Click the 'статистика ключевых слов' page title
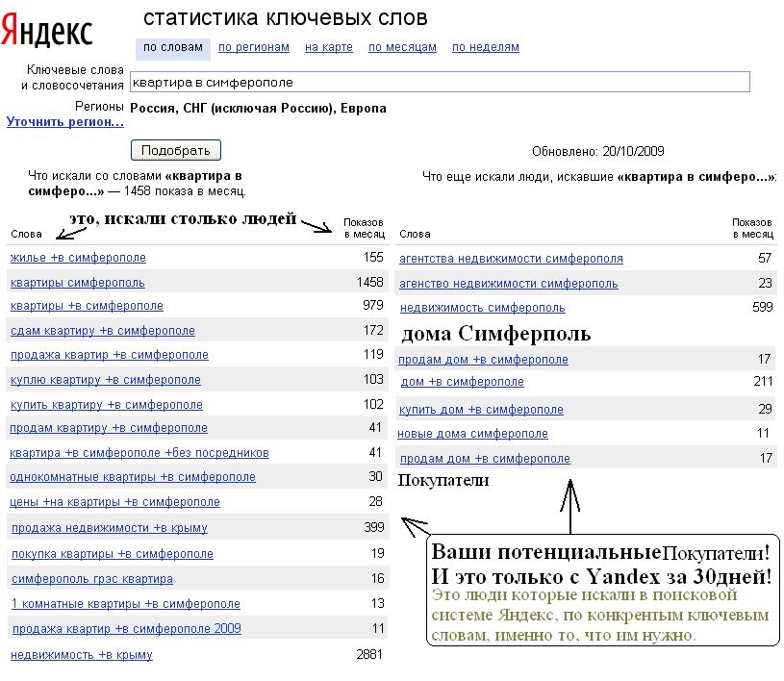Screen dimensions: 784x681 (286, 18)
